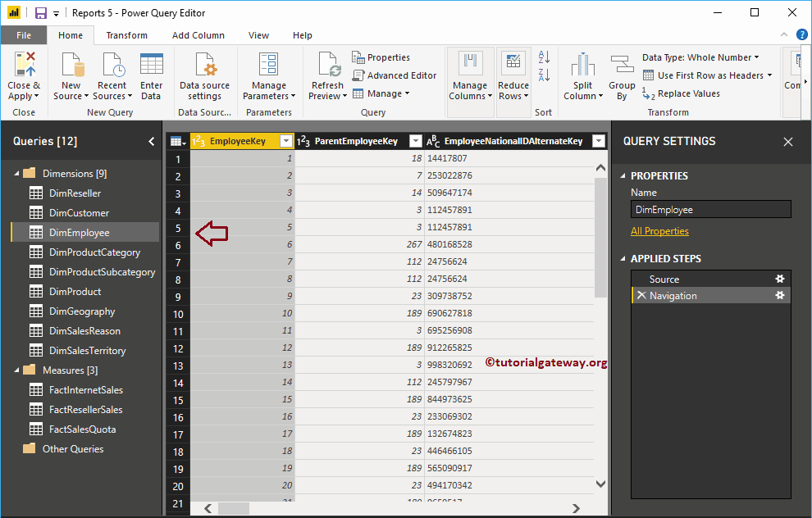812x518 pixels.
Task: Sort descending Z to A
Action: (x=544, y=75)
